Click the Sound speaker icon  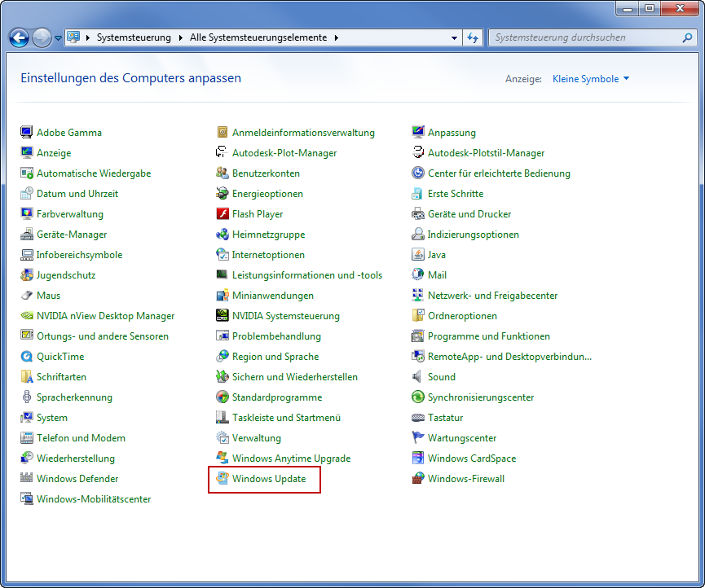pos(418,377)
